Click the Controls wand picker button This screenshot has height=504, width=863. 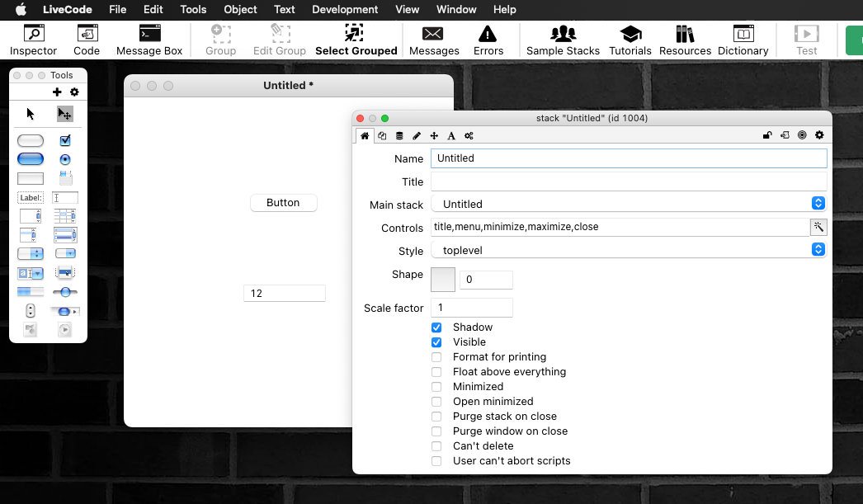(818, 227)
